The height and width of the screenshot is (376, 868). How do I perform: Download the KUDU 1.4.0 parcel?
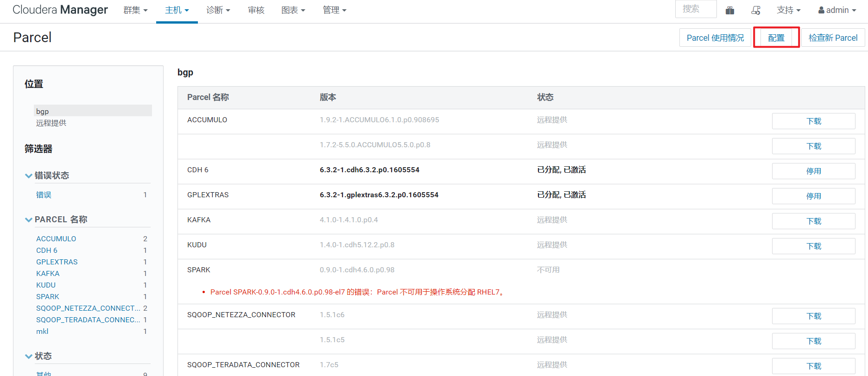pos(813,246)
